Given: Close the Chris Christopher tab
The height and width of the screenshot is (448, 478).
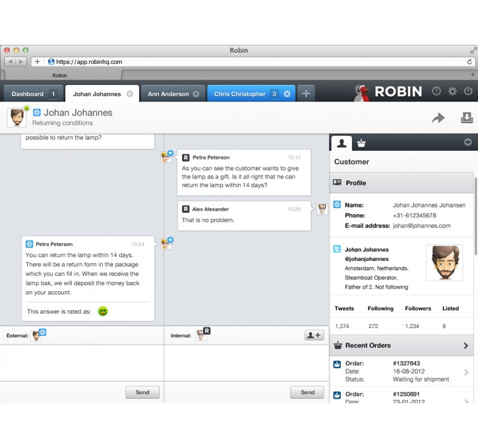Looking at the screenshot, I should point(287,94).
